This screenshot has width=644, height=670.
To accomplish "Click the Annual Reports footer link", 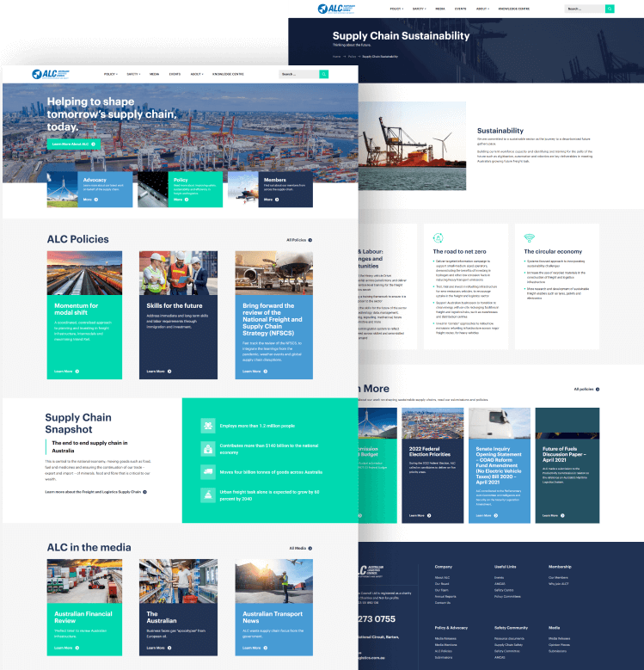I will 445,597.
